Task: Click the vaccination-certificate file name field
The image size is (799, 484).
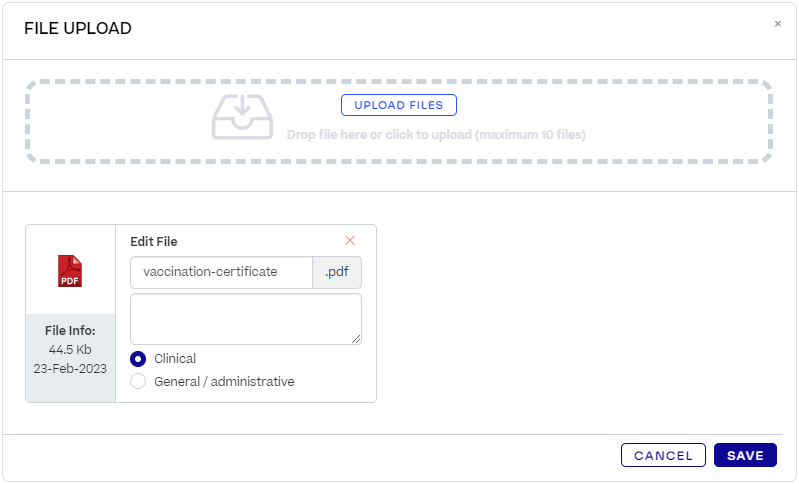Action: coord(221,272)
